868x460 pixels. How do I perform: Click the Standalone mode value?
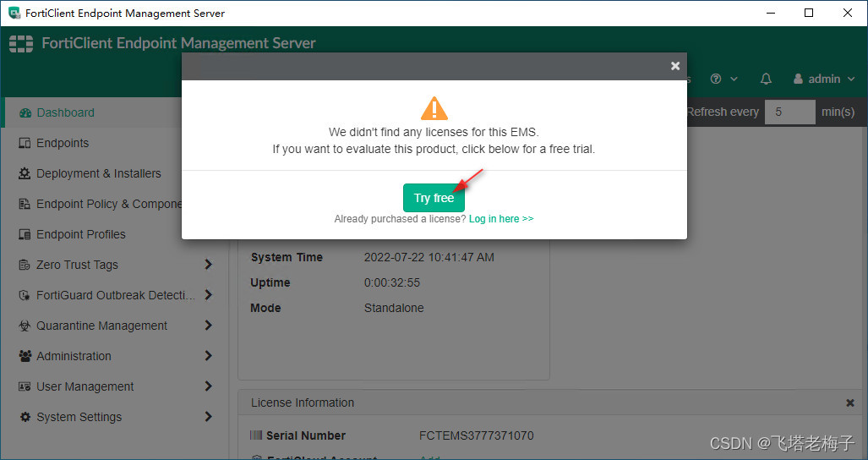[394, 308]
